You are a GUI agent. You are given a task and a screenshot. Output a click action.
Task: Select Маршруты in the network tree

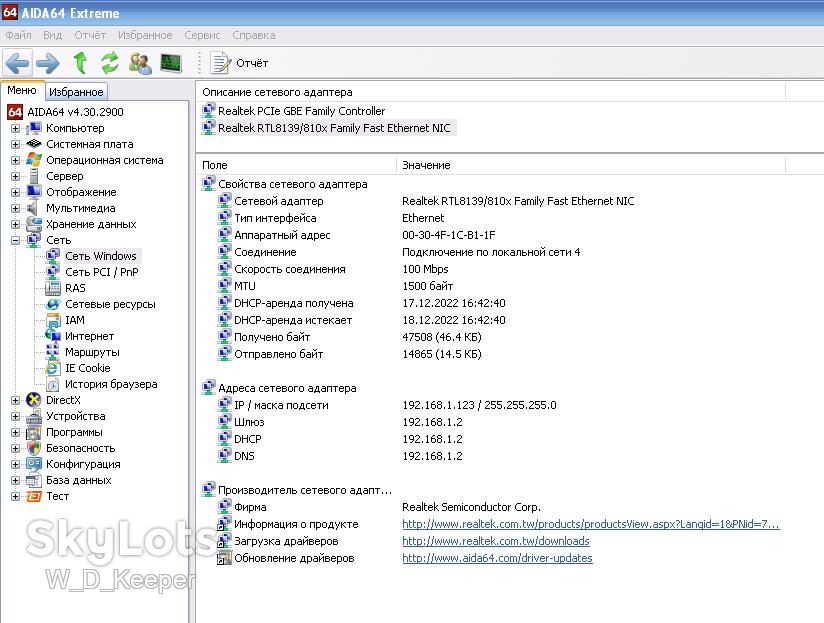(92, 352)
